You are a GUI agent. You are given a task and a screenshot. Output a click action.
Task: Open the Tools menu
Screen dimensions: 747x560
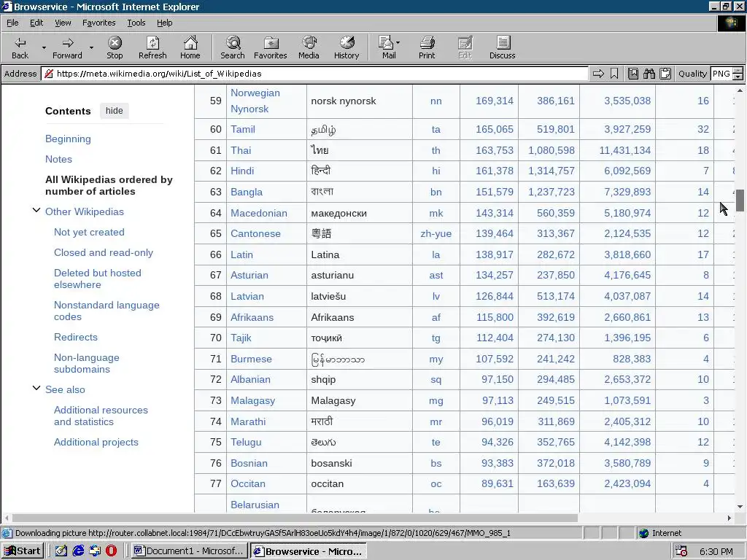pyautogui.click(x=136, y=23)
